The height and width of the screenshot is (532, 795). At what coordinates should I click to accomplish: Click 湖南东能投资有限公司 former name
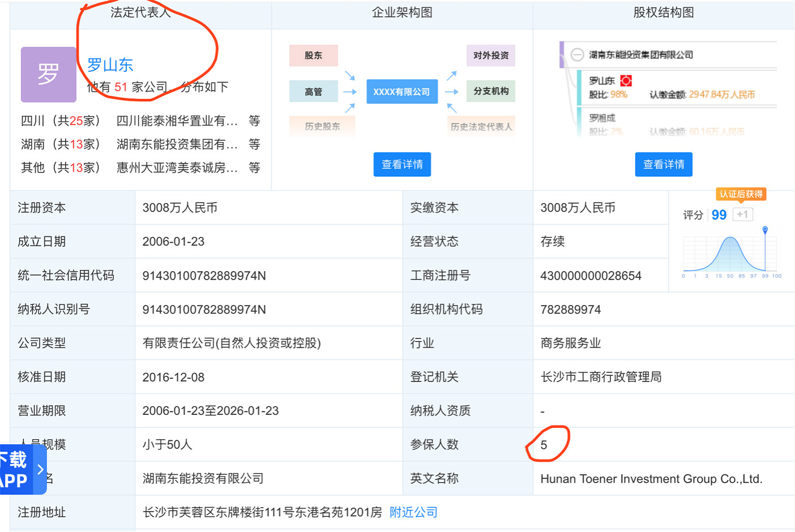coord(203,479)
